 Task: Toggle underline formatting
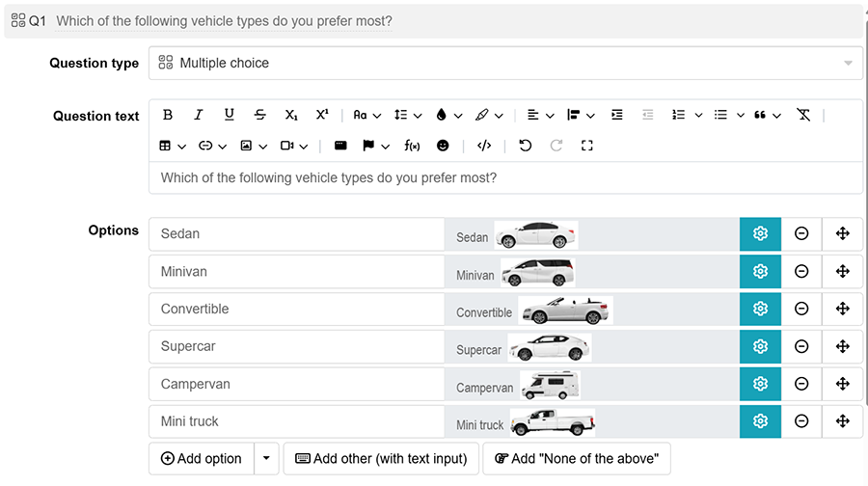tap(230, 115)
